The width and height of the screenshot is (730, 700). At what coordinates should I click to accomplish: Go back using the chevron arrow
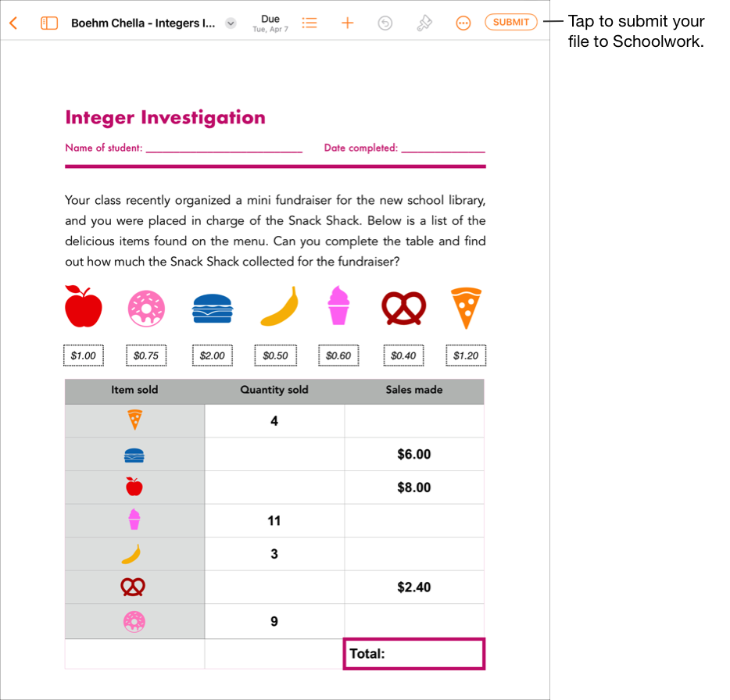tap(13, 23)
